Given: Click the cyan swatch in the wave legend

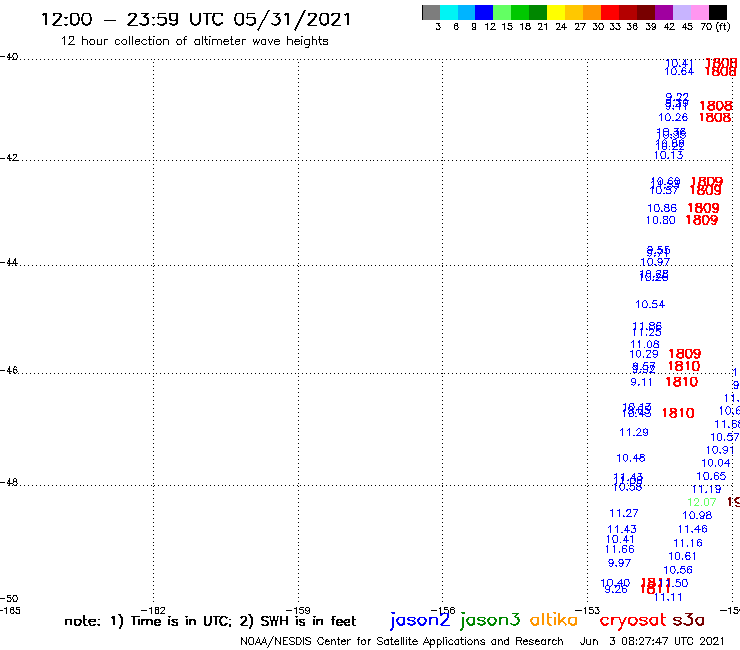Looking at the screenshot, I should pyautogui.click(x=449, y=12).
